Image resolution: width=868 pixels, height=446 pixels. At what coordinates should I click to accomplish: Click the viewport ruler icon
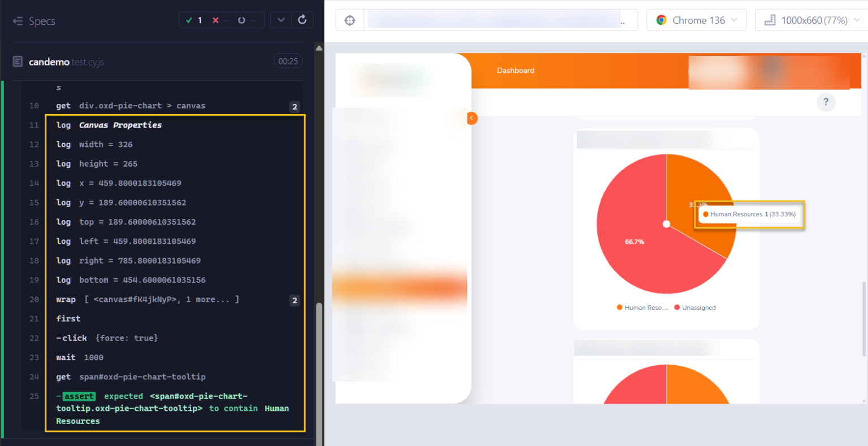[770, 20]
